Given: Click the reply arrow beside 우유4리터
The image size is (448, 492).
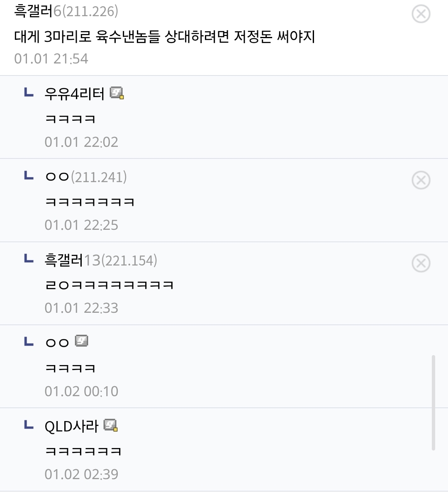Looking at the screenshot, I should pos(29,93).
